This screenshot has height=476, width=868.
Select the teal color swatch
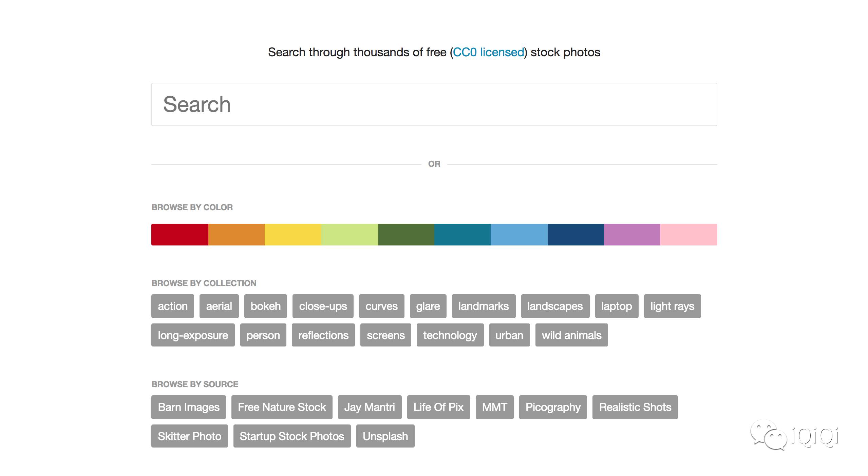tap(463, 234)
